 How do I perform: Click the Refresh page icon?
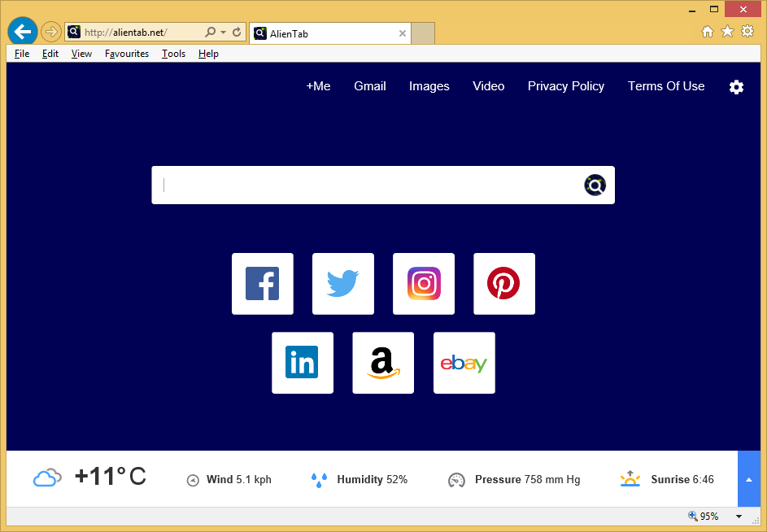click(237, 33)
